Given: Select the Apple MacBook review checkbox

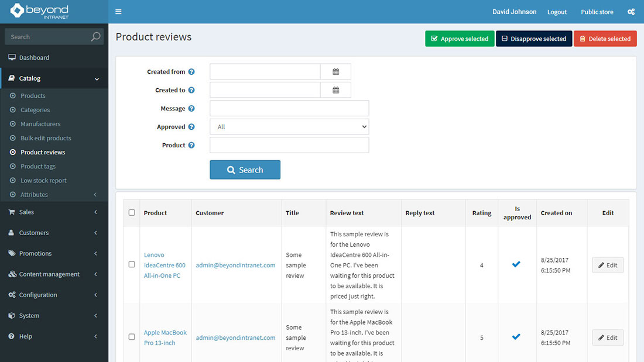Looking at the screenshot, I should point(131,337).
